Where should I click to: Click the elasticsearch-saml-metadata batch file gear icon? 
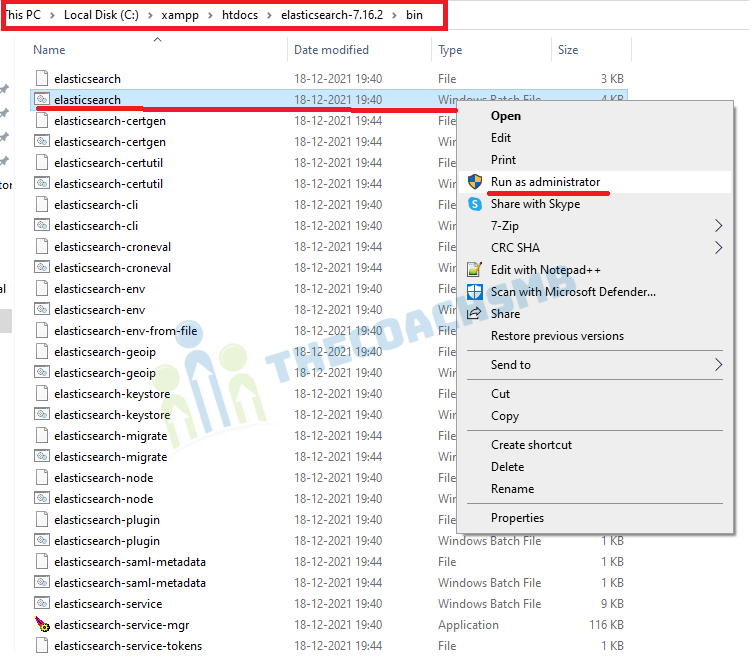pyautogui.click(x=42, y=582)
